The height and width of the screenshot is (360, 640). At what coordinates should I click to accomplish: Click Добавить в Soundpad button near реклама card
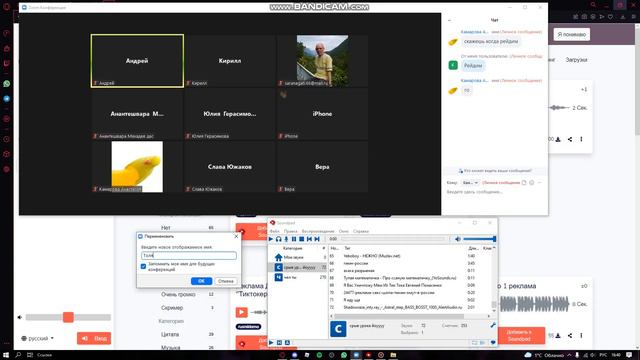tap(520, 336)
